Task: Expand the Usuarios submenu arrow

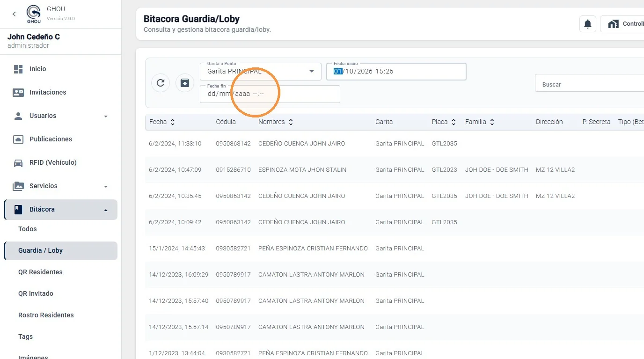Action: (106, 116)
